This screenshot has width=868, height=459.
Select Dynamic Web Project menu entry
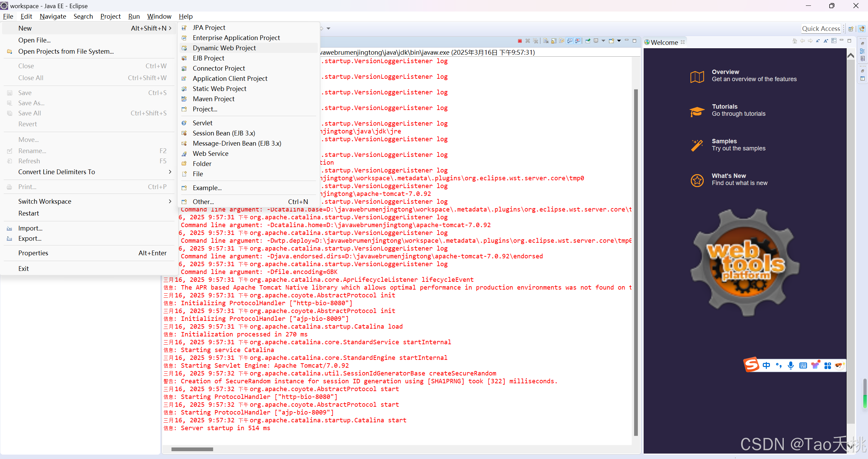(224, 48)
